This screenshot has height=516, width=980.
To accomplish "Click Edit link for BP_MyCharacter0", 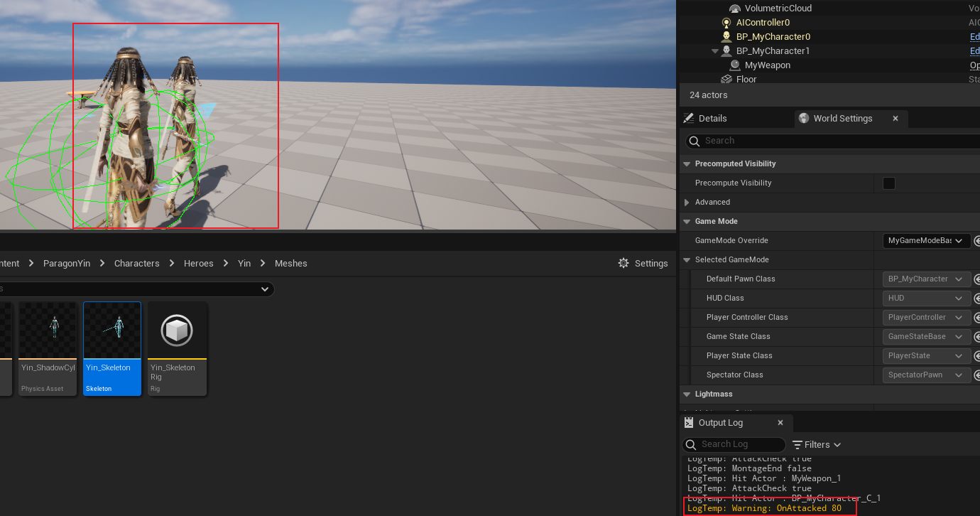I will pos(975,37).
